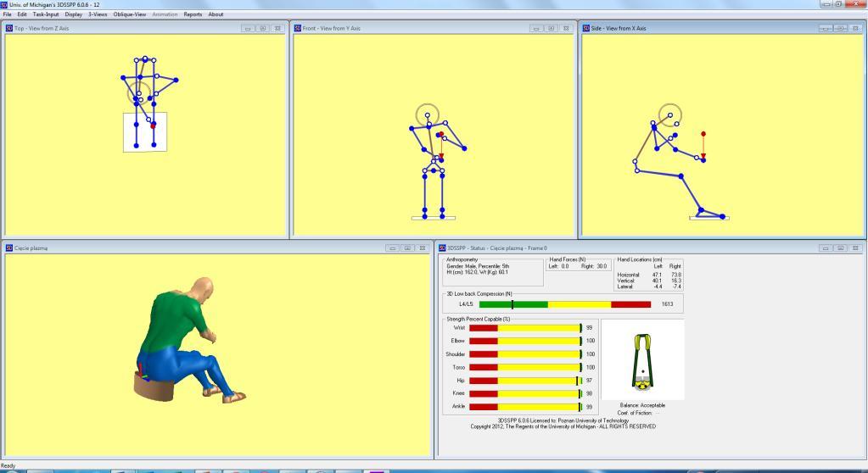
Task: Maximize the Cięcie plazma oblique window
Action: click(x=407, y=248)
